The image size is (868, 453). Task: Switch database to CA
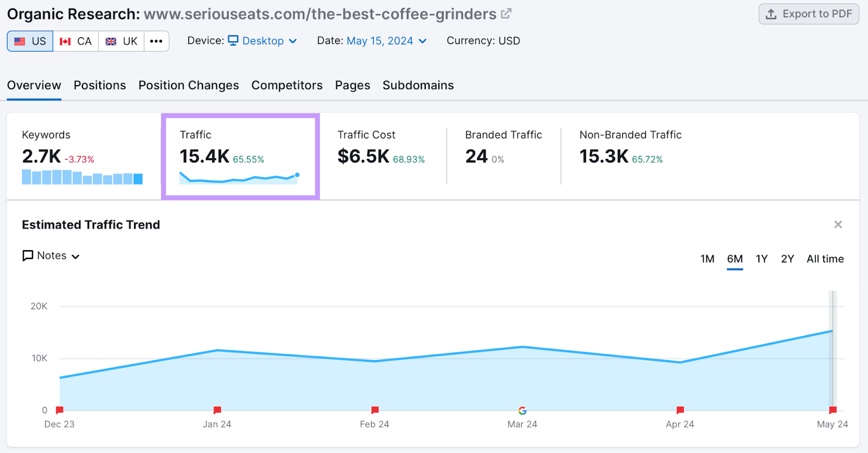(x=76, y=41)
